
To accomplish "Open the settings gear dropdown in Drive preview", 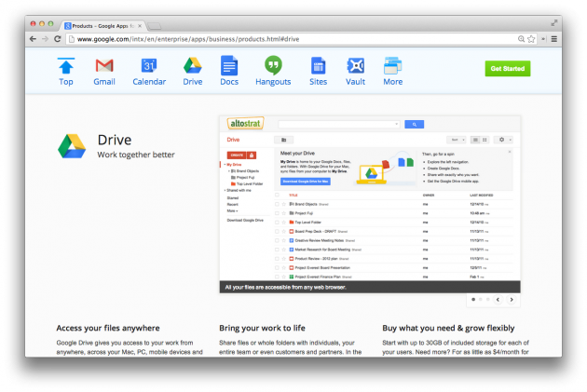I will [x=503, y=140].
